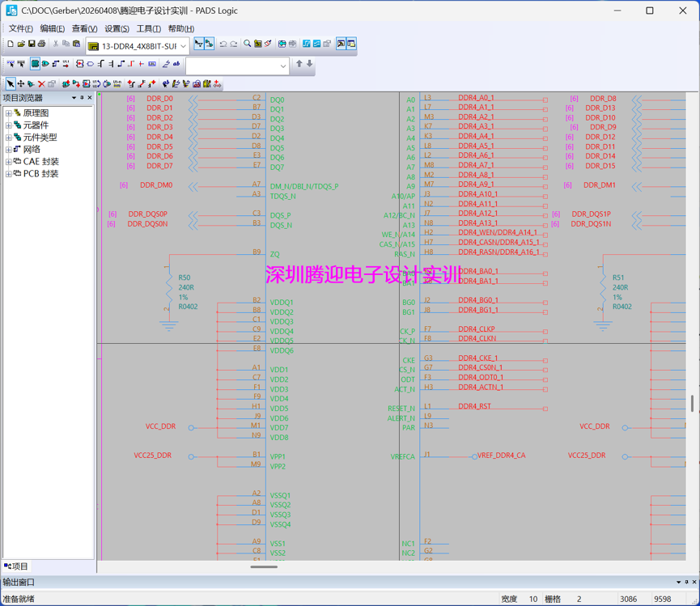Image resolution: width=700 pixels, height=606 pixels.
Task: Open the 帮助(H) menu
Action: point(180,28)
